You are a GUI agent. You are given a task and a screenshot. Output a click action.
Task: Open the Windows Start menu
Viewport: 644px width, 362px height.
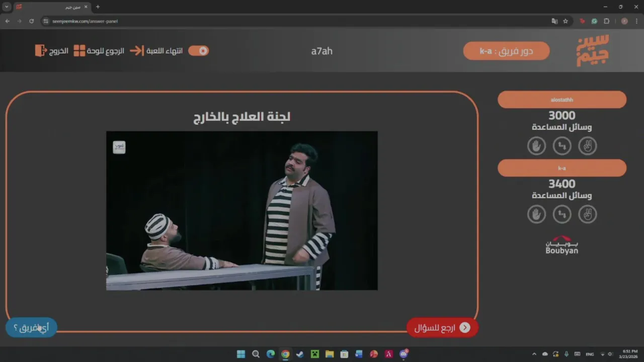pyautogui.click(x=241, y=354)
